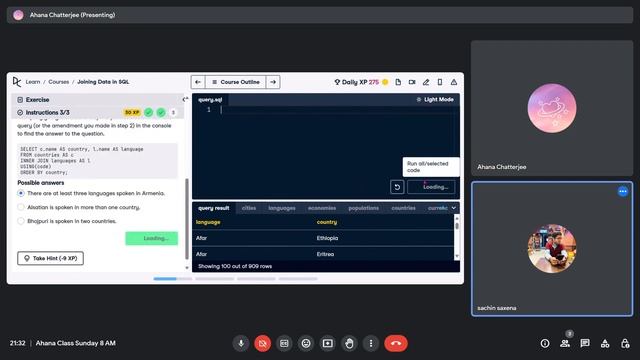640x360 pixels.
Task: Click the last course progress segment
Action: 298,279
